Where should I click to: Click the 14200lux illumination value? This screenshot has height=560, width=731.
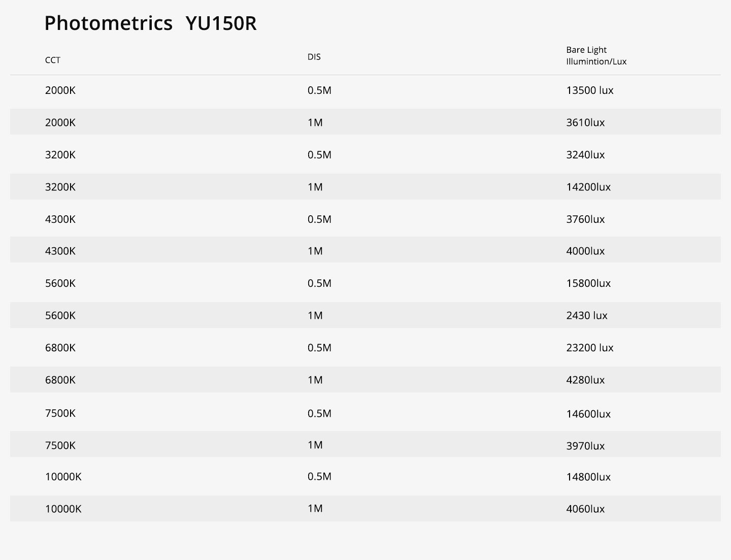coord(588,187)
